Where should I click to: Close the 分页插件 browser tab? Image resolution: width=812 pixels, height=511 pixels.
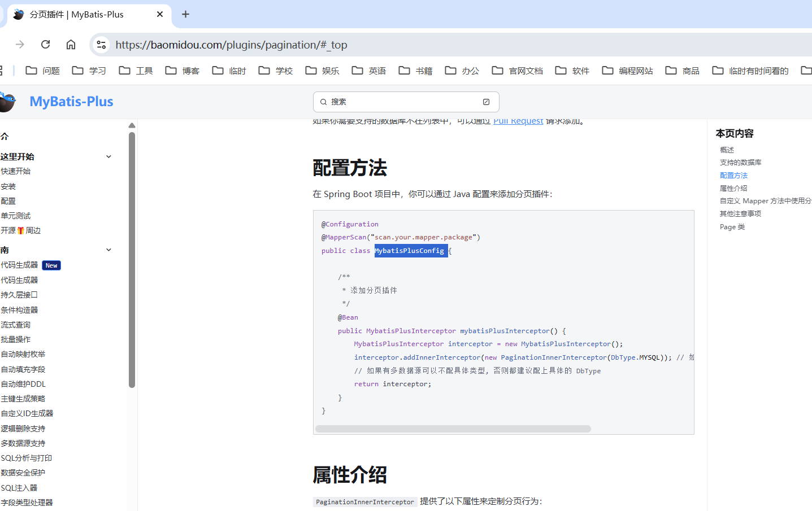pyautogui.click(x=160, y=14)
